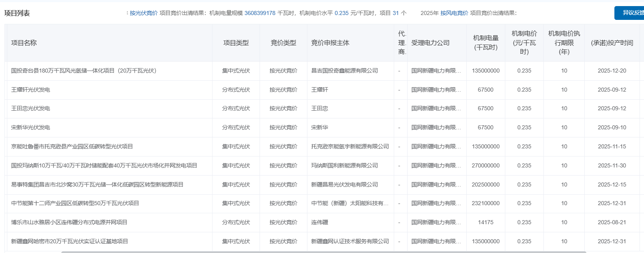Viewport: 644px width, 253px height.
Task: Select the 宋新华光伏发电 project name
Action: [31, 127]
